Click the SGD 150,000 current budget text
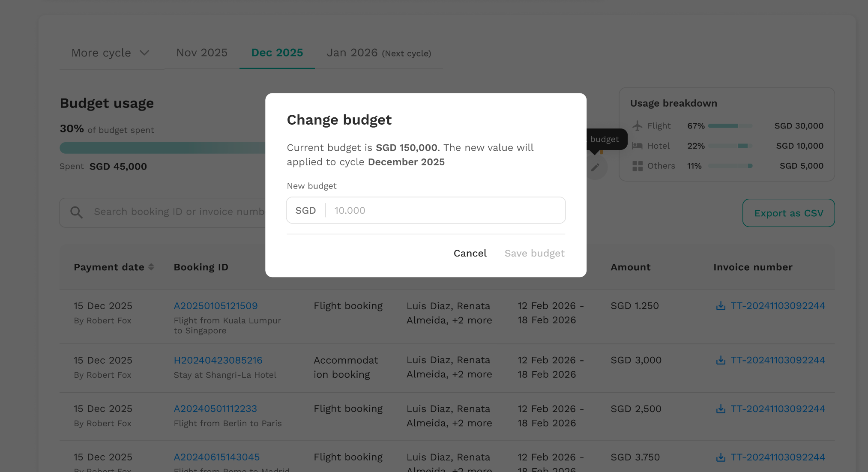The image size is (868, 472). 407,148
